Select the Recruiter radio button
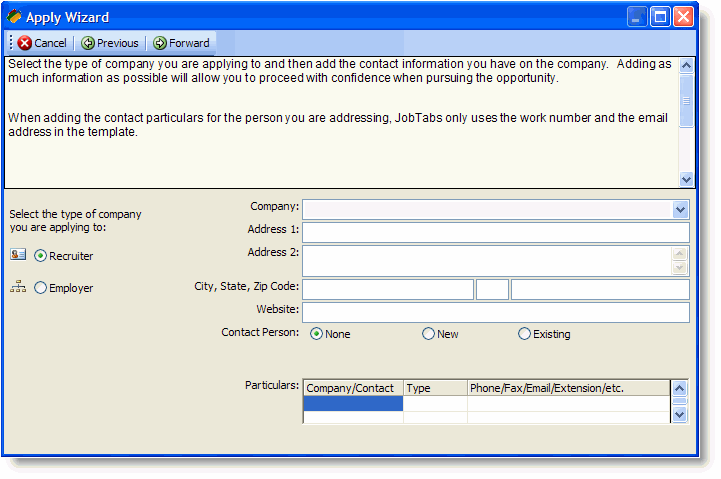721x479 pixels. tap(40, 256)
